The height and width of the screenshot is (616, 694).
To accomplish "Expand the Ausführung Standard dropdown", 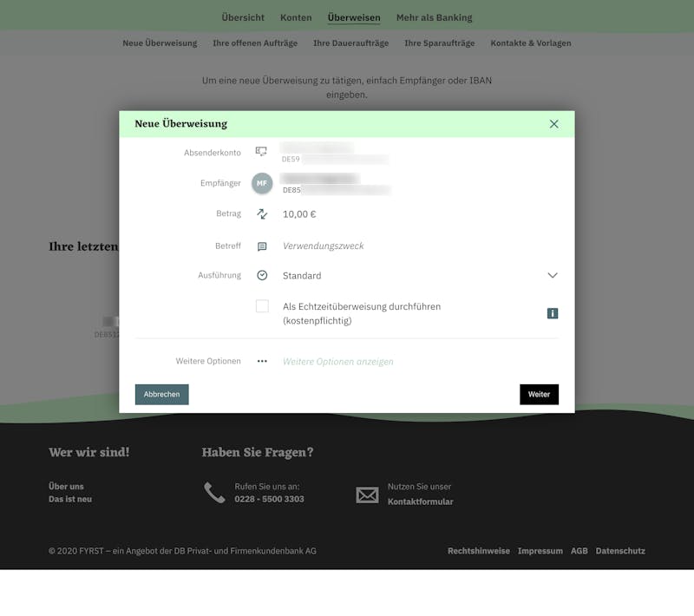I will point(420,275).
